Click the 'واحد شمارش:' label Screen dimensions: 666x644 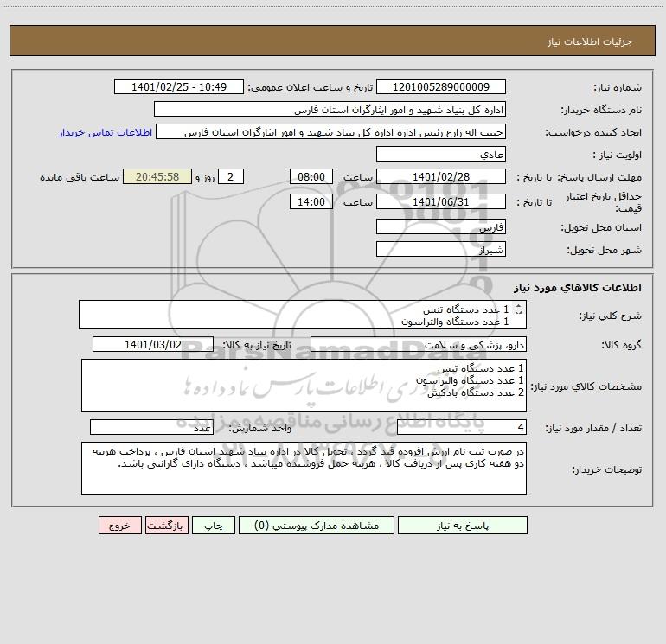(x=260, y=429)
